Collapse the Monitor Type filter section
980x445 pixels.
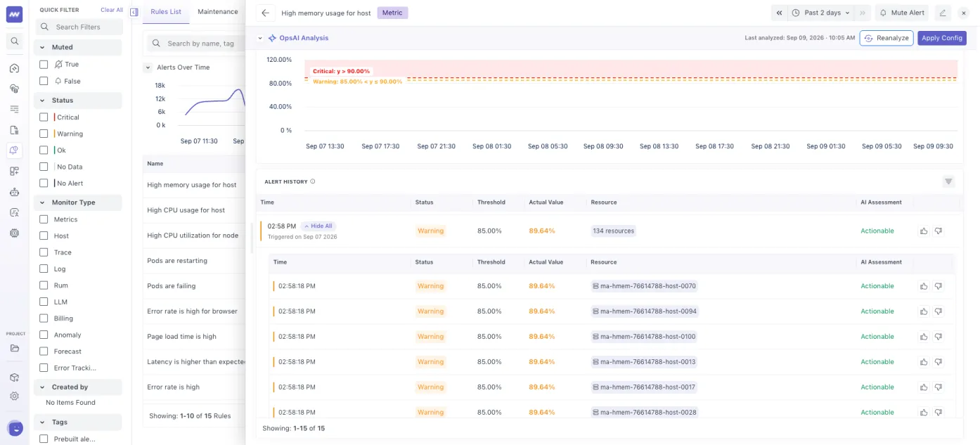pyautogui.click(x=77, y=202)
